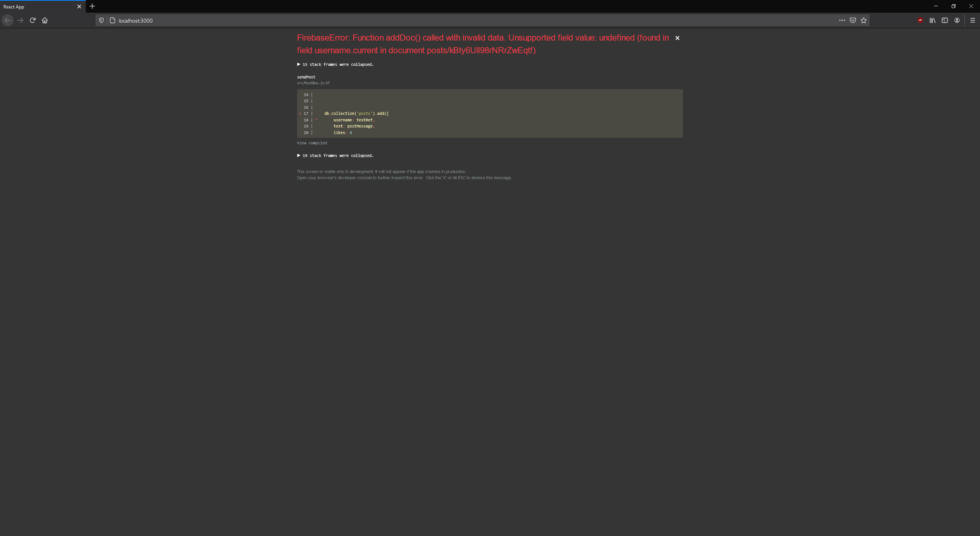The image size is (980, 536).
Task: Click the browser Back arrow button
Action: [8, 20]
